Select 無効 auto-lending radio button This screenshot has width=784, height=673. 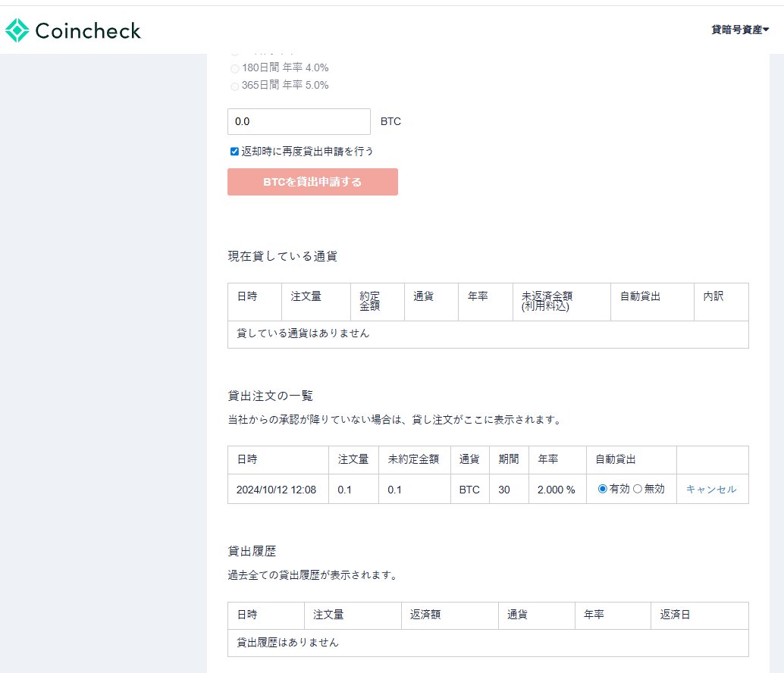(x=638, y=489)
